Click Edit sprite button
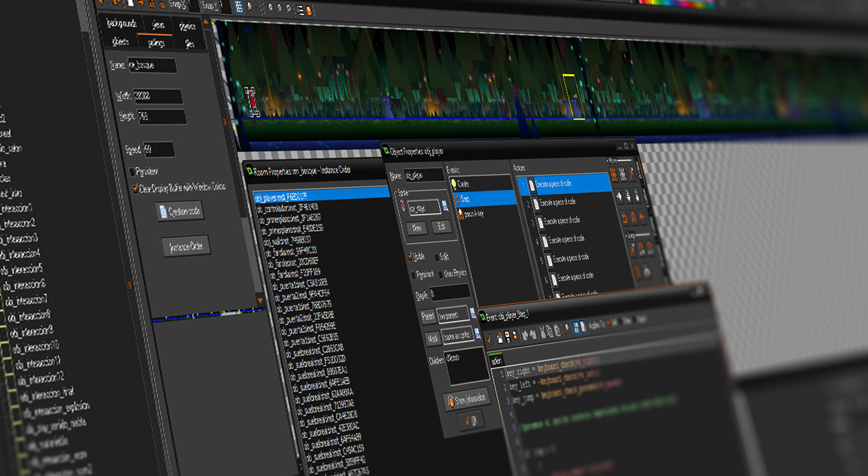Screen dimensions: 868x476 pyautogui.click(x=441, y=226)
